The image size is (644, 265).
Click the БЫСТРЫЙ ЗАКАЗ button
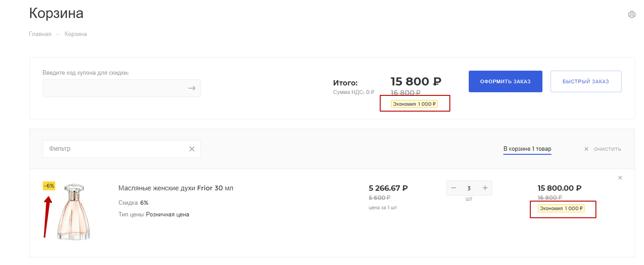(586, 81)
